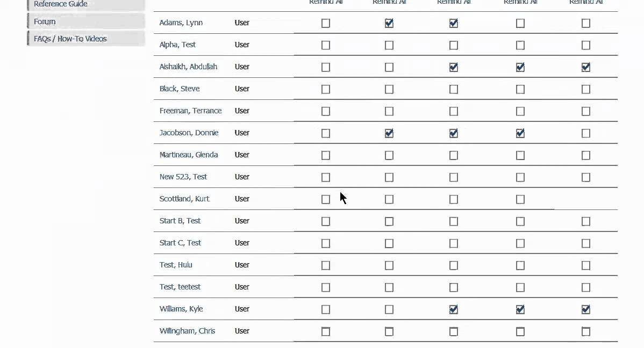Uncheck Jacobson, Donnie's fourth column checkbox
The width and height of the screenshot is (644, 348).
(x=520, y=133)
